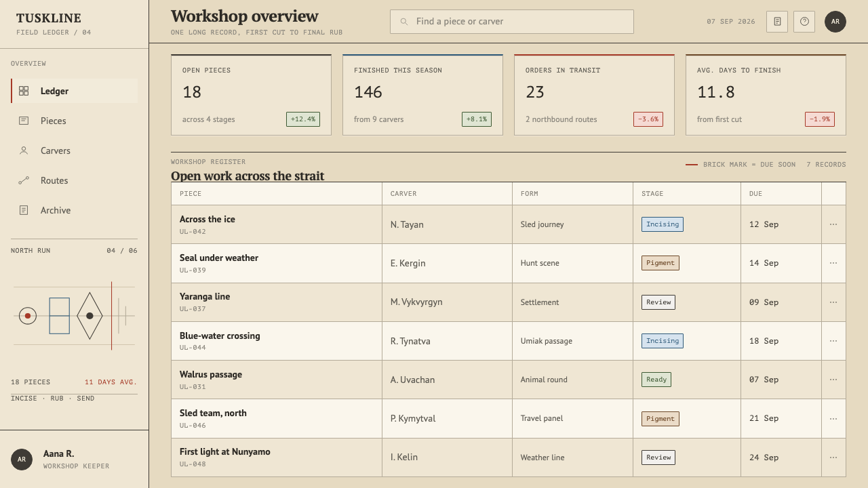
Task: Click the help question mark icon
Action: tap(804, 22)
